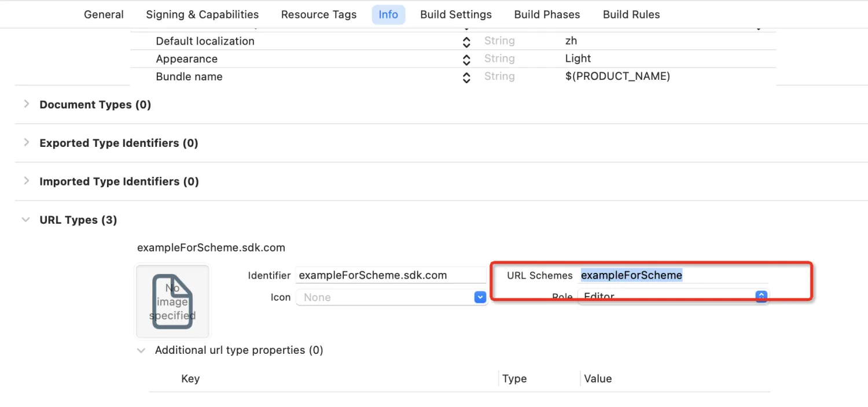The width and height of the screenshot is (868, 407).
Task: Expand Imported Type Identifiers section
Action: (x=25, y=181)
